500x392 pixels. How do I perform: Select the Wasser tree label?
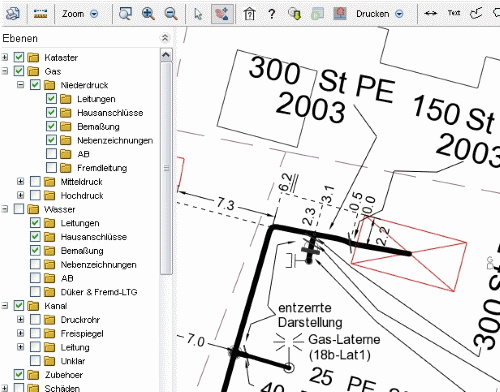[60, 209]
